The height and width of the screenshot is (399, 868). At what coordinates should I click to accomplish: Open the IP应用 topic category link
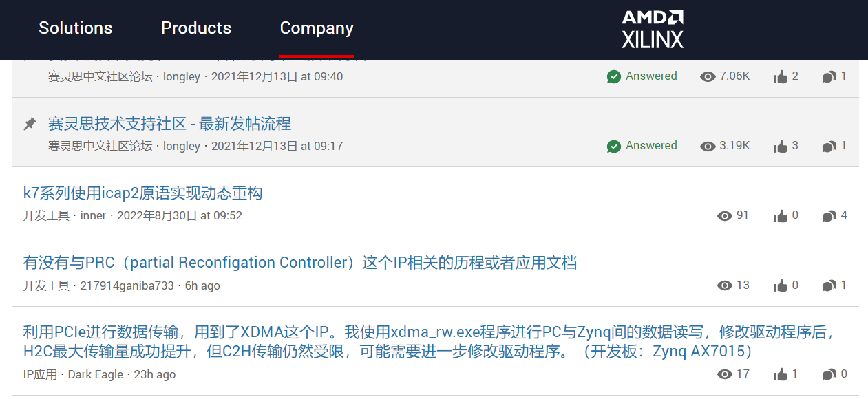click(40, 375)
